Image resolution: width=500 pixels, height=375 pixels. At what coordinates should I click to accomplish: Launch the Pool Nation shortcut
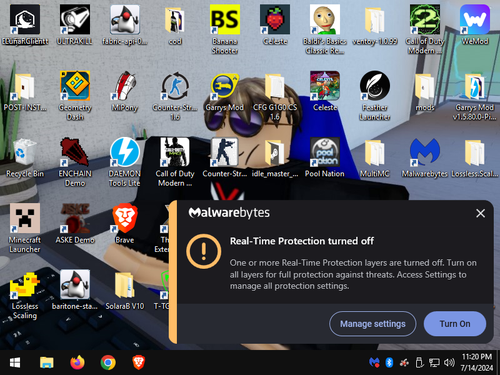[325, 158]
